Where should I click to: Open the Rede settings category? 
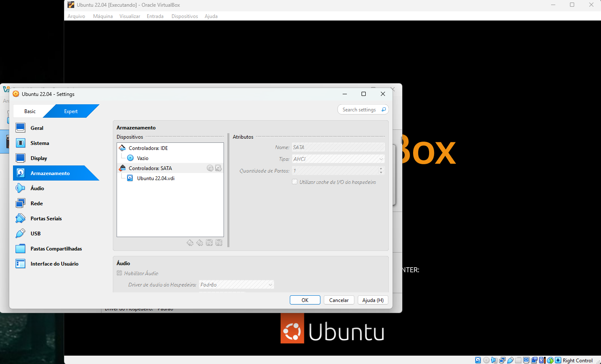(37, 204)
